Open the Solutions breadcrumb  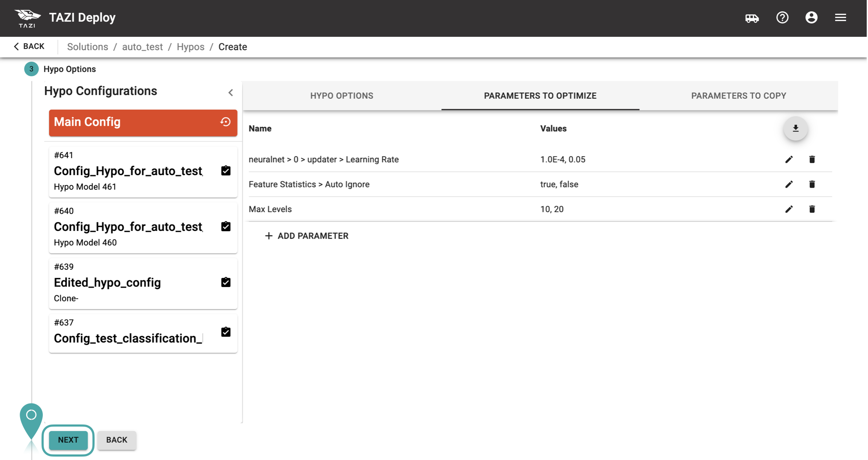click(x=87, y=47)
